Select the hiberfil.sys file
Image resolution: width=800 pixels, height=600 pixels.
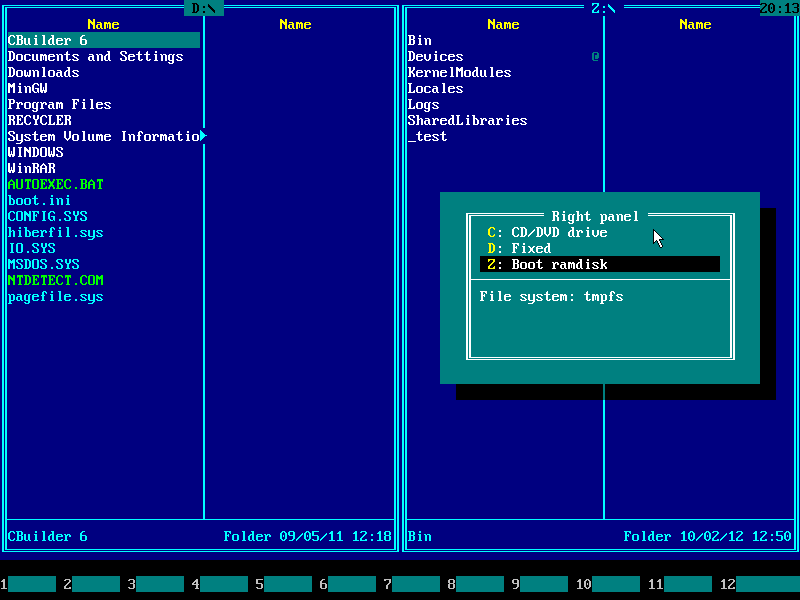coord(56,232)
